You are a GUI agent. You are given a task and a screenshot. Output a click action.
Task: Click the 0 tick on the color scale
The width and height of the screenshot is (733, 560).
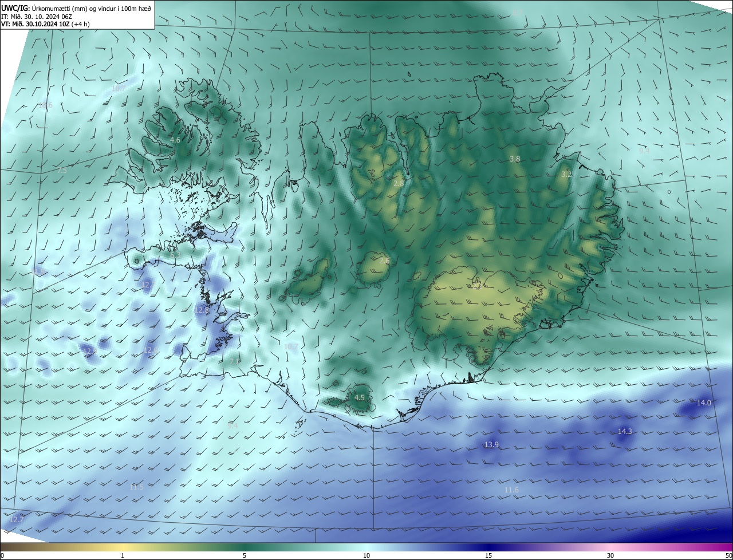click(x=2, y=555)
